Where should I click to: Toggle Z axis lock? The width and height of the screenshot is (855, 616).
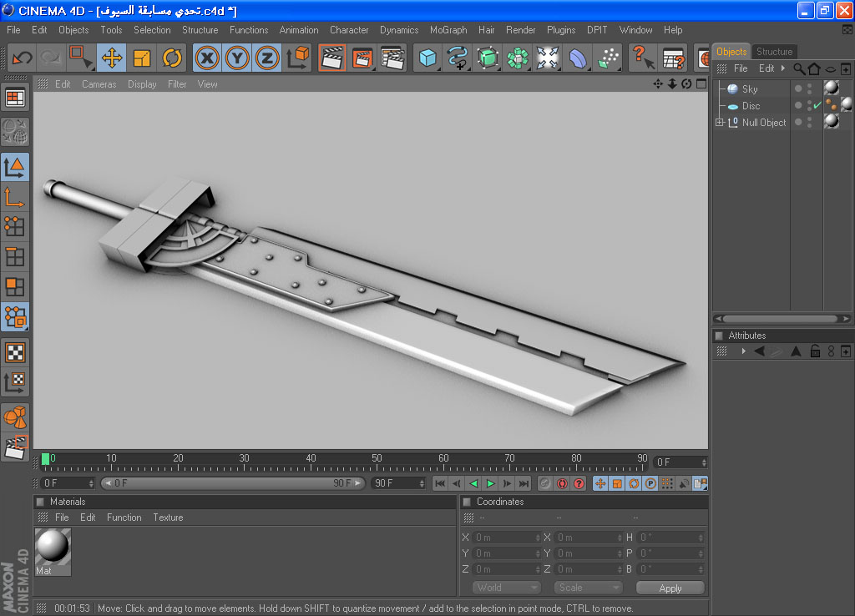coord(267,58)
